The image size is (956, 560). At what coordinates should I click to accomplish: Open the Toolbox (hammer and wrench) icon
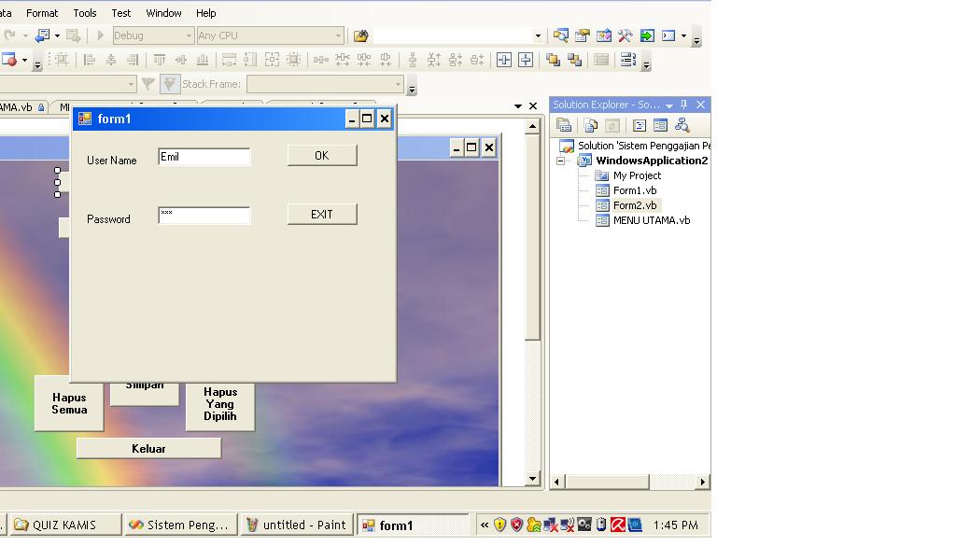[625, 36]
